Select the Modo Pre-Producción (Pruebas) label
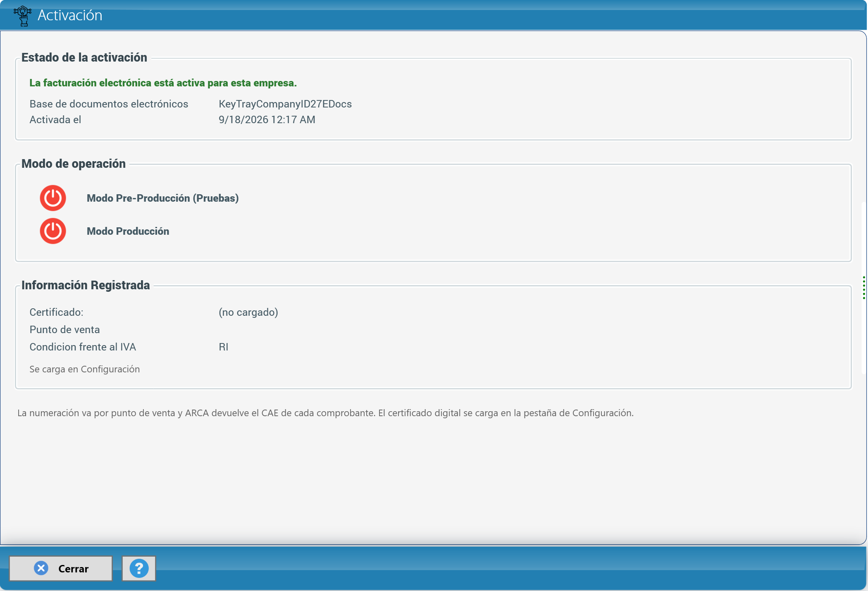 (x=162, y=198)
